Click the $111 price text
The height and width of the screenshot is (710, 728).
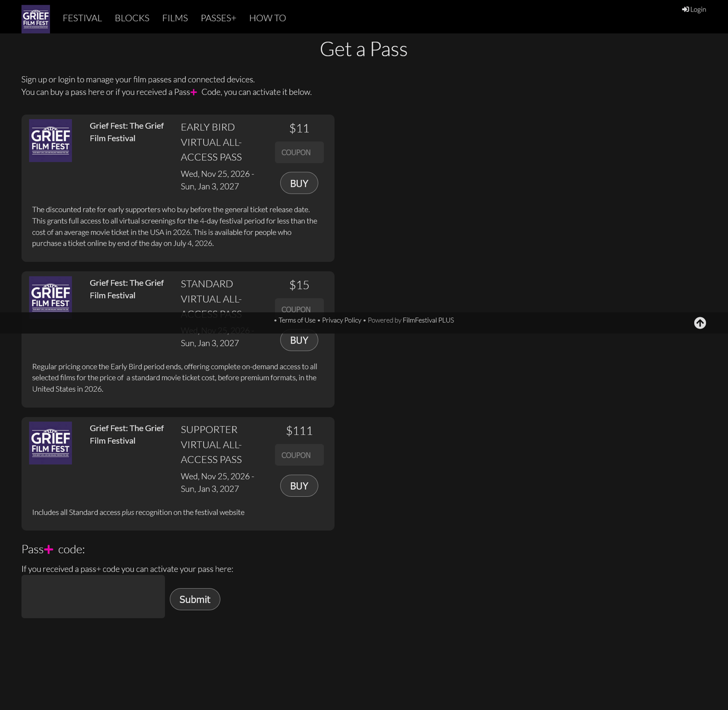click(x=299, y=431)
